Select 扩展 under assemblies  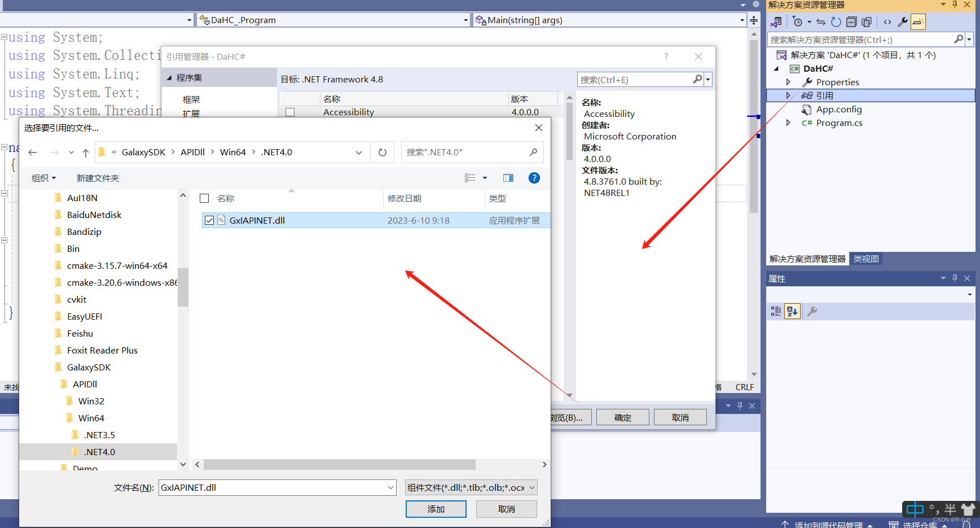(191, 114)
